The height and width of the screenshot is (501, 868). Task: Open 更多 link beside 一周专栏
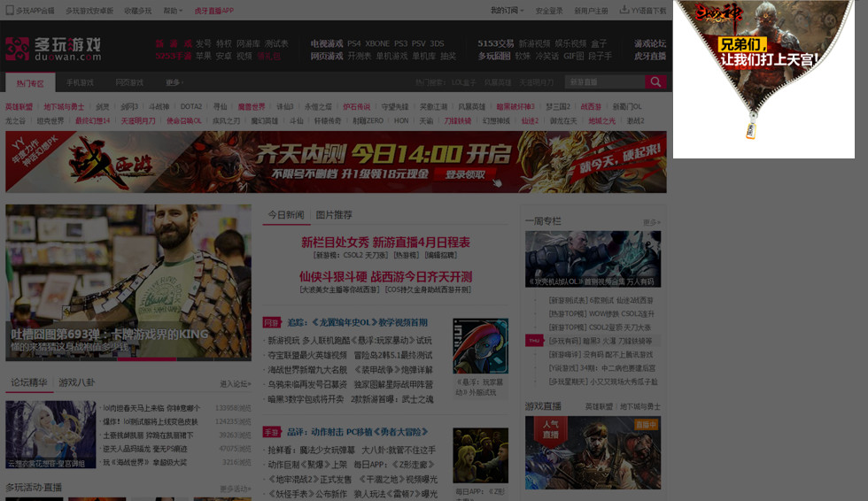(652, 222)
